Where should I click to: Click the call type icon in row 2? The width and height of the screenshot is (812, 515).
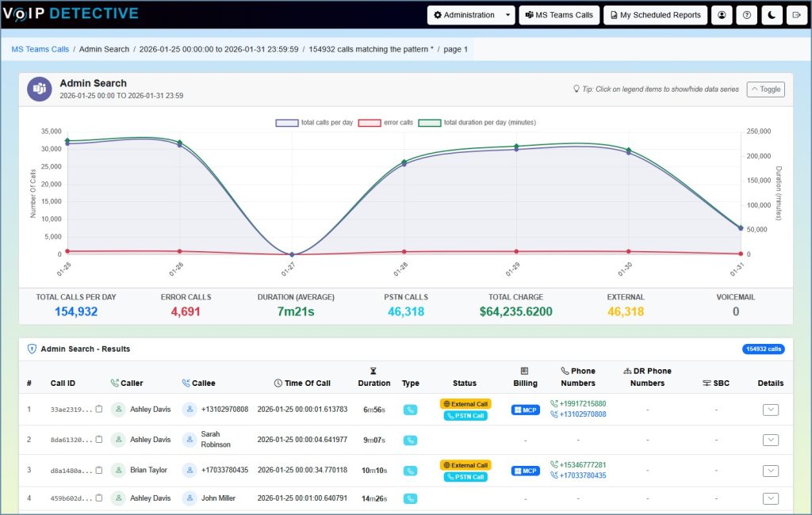coord(410,440)
